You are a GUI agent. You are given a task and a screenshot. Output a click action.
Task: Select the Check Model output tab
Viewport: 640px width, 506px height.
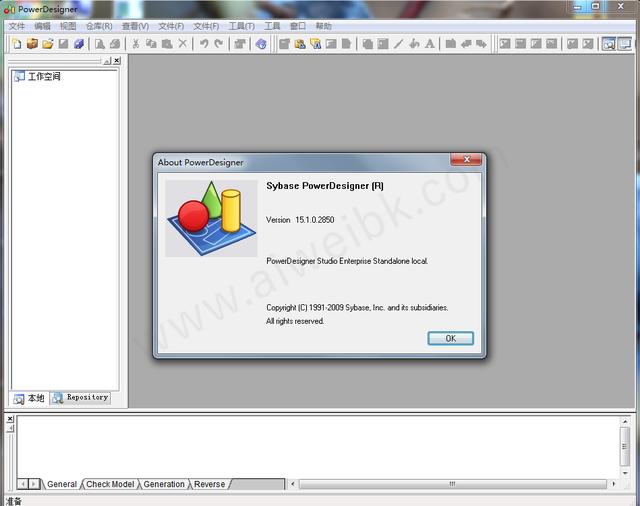click(110, 484)
